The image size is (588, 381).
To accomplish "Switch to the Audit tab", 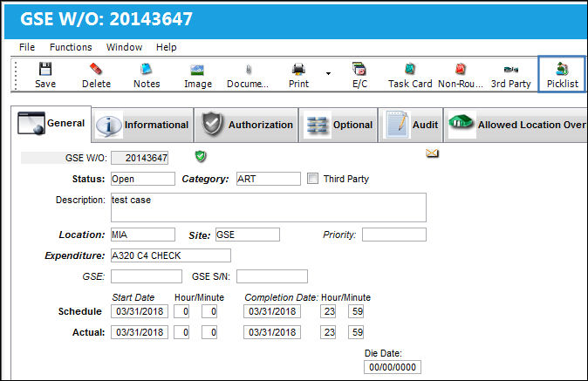I will (411, 125).
